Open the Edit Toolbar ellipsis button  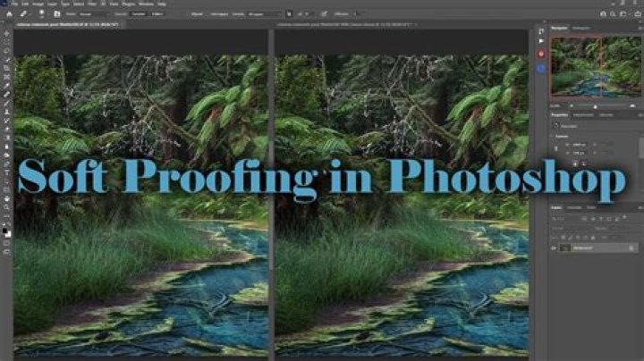click(6, 216)
